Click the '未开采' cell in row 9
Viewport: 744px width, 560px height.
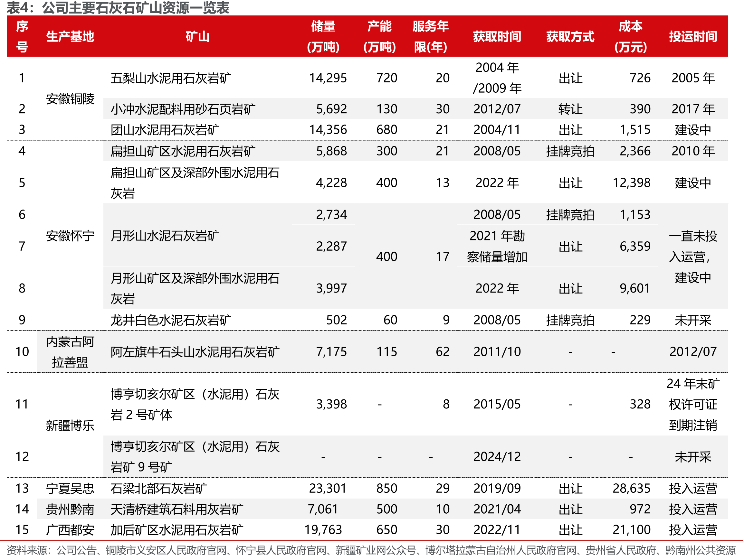pos(693,320)
